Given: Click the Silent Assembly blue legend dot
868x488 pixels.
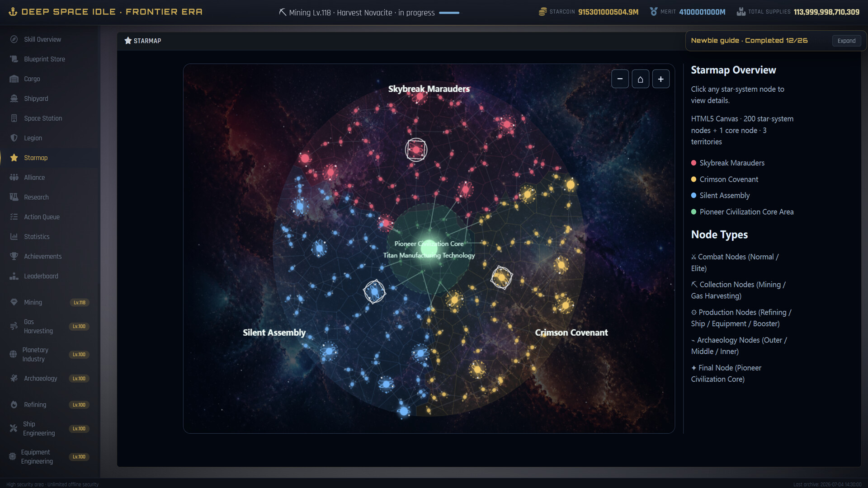Looking at the screenshot, I should (693, 196).
